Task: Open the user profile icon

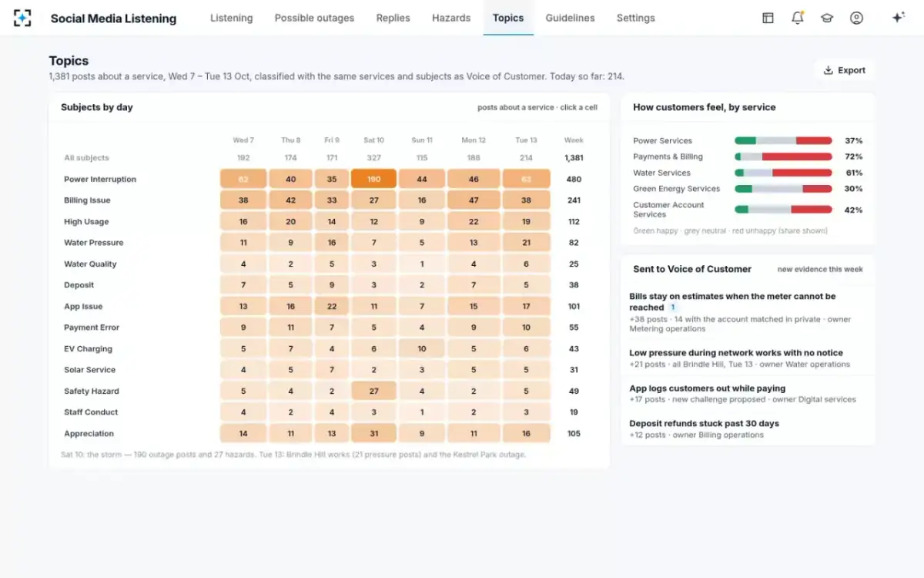Action: (856, 18)
